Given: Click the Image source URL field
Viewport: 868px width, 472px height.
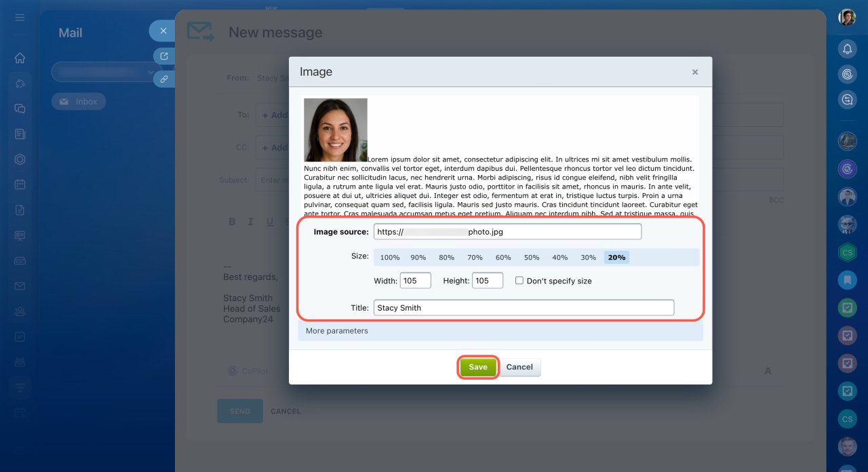Looking at the screenshot, I should [507, 231].
